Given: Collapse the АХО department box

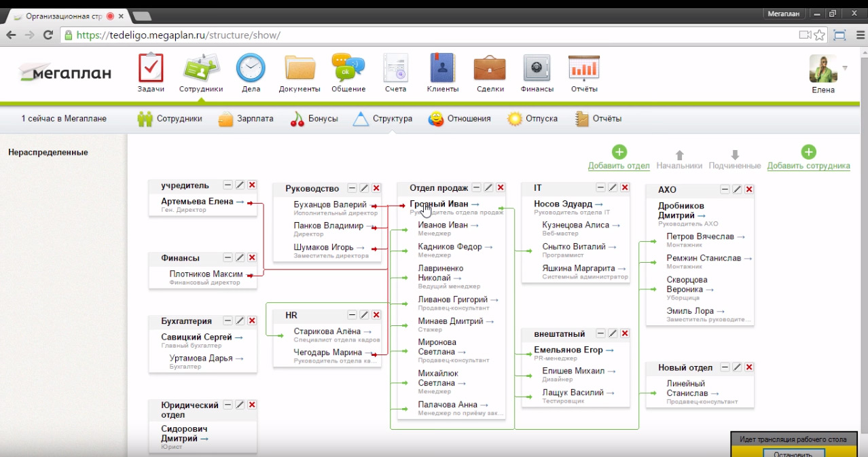Looking at the screenshot, I should click(x=725, y=189).
